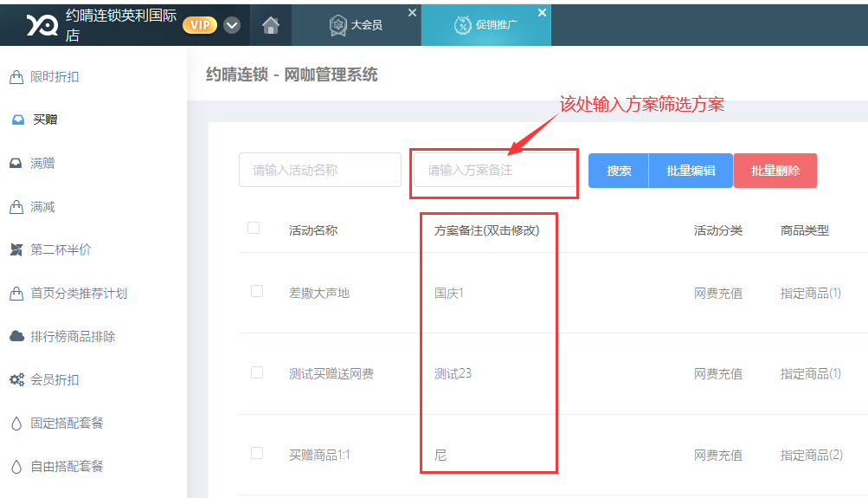Click the 自由搭配套餐 droplet icon
The width and height of the screenshot is (868, 498).
point(16,467)
